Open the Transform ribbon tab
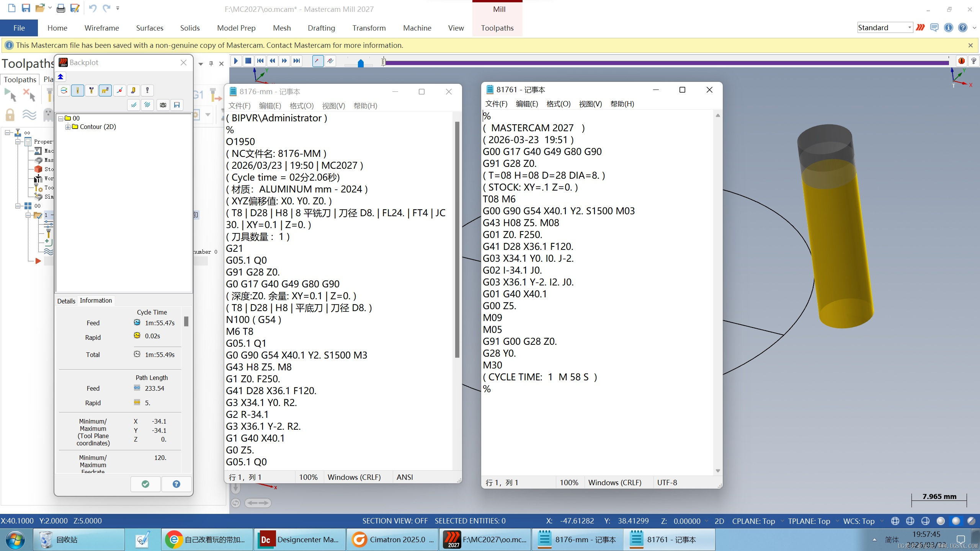The width and height of the screenshot is (980, 551). [x=369, y=28]
